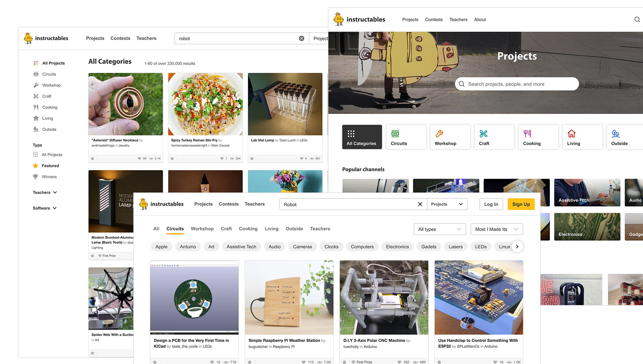Click the favorite star on the Design a PCB card
Viewport: 643px width, 364px height.
[155, 362]
